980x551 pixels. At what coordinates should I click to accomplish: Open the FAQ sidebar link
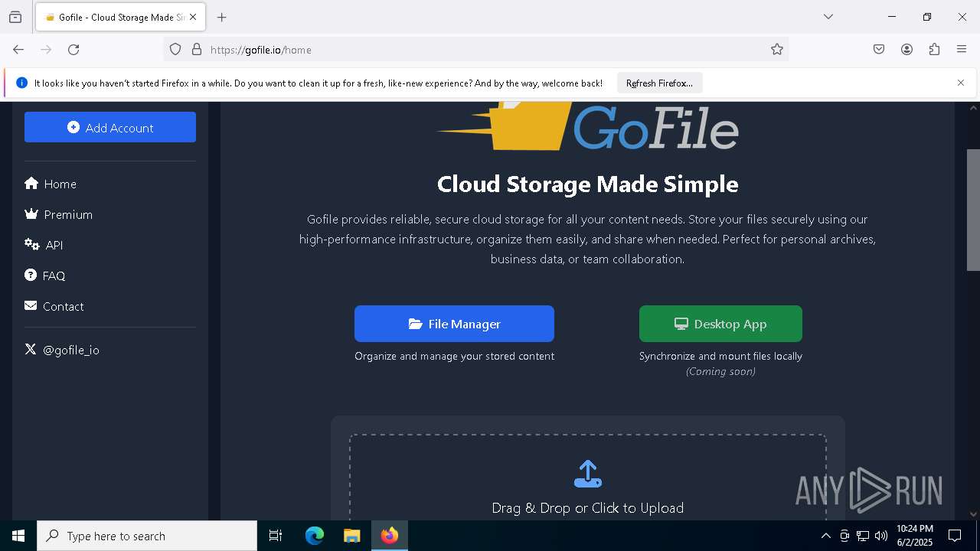pyautogui.click(x=45, y=275)
